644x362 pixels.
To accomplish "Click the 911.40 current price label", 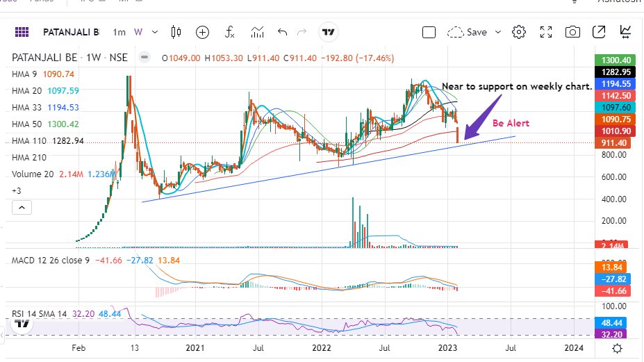I will (613, 143).
